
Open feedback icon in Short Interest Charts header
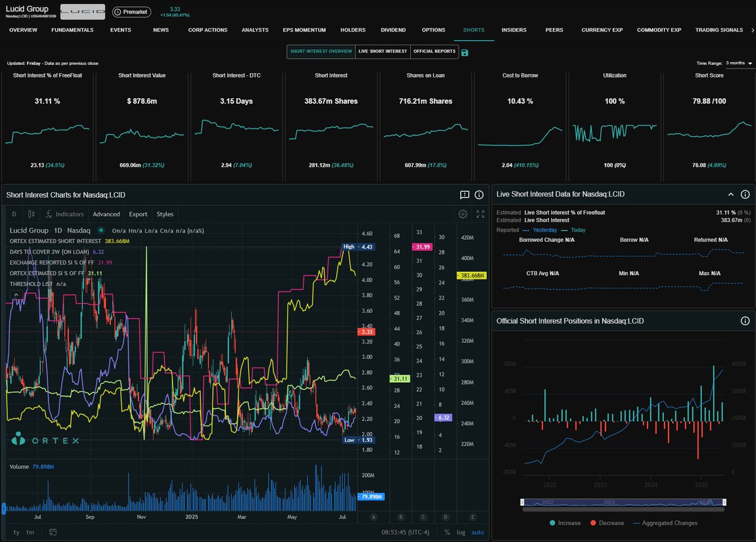(x=464, y=195)
